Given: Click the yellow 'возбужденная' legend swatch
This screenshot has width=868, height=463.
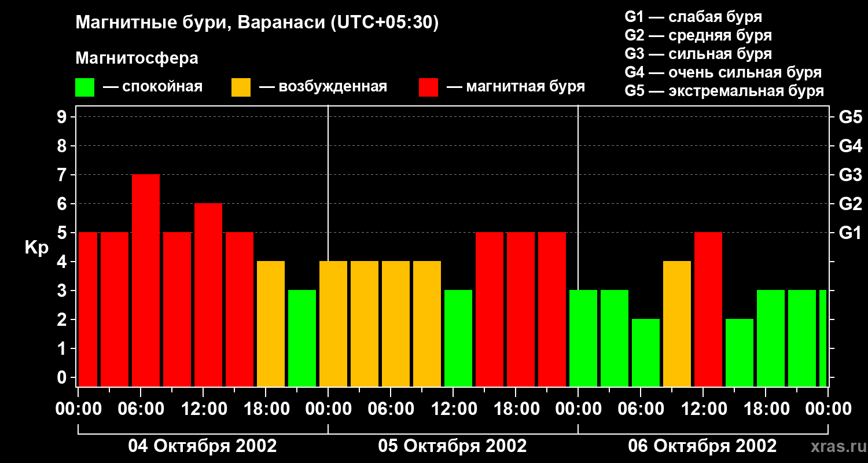Looking at the screenshot, I should [x=241, y=87].
